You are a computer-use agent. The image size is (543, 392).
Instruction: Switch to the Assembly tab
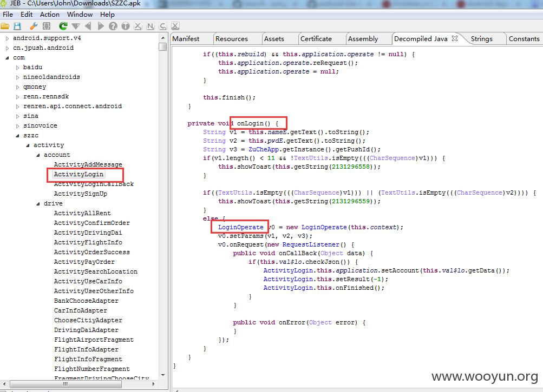point(363,39)
